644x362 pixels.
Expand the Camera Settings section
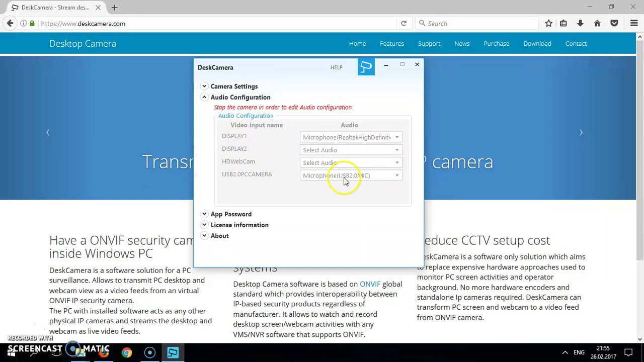204,86
